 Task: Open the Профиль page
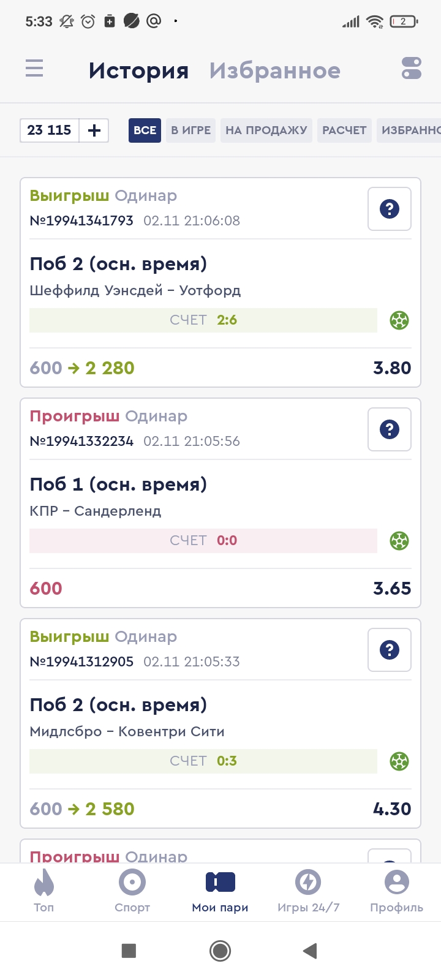click(396, 891)
